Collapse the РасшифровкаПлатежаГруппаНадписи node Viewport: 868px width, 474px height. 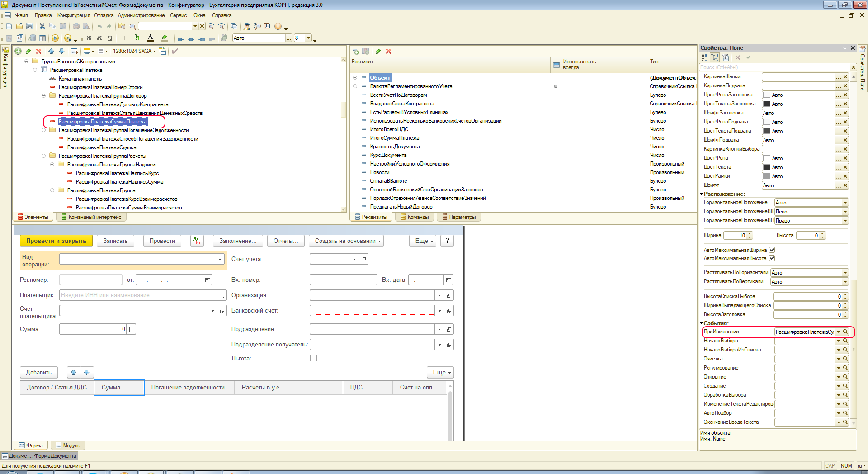click(52, 165)
